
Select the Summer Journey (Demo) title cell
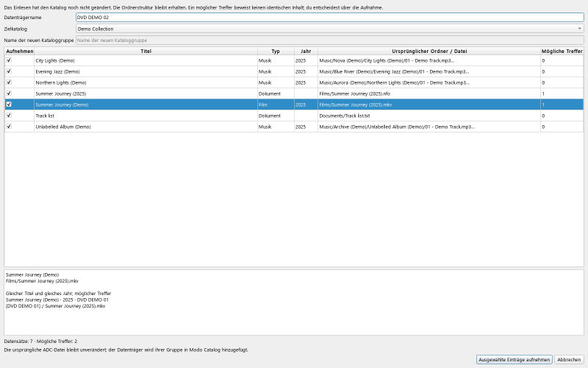point(146,105)
